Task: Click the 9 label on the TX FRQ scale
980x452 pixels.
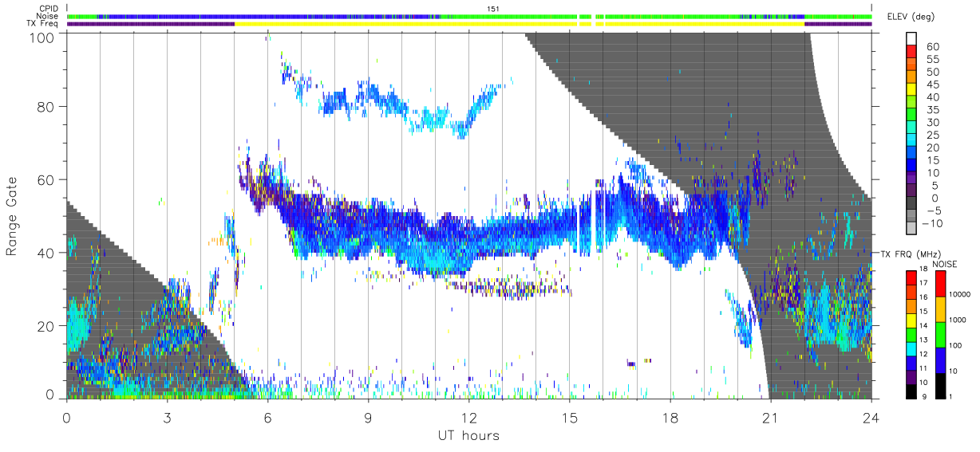Action: (926, 396)
